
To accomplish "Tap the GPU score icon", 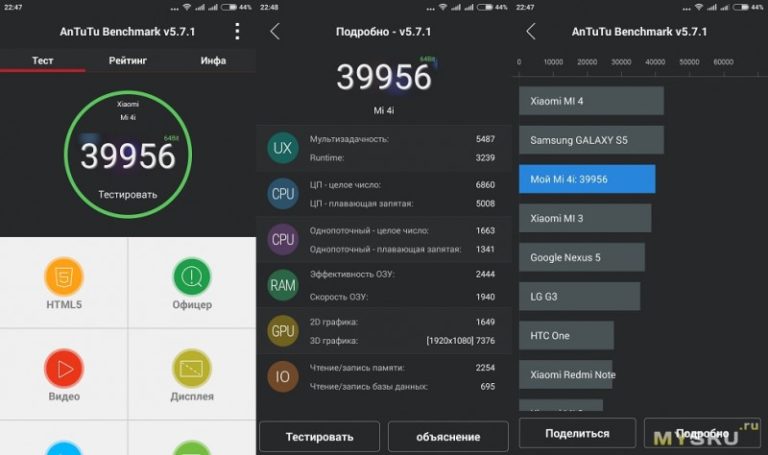I will (283, 331).
